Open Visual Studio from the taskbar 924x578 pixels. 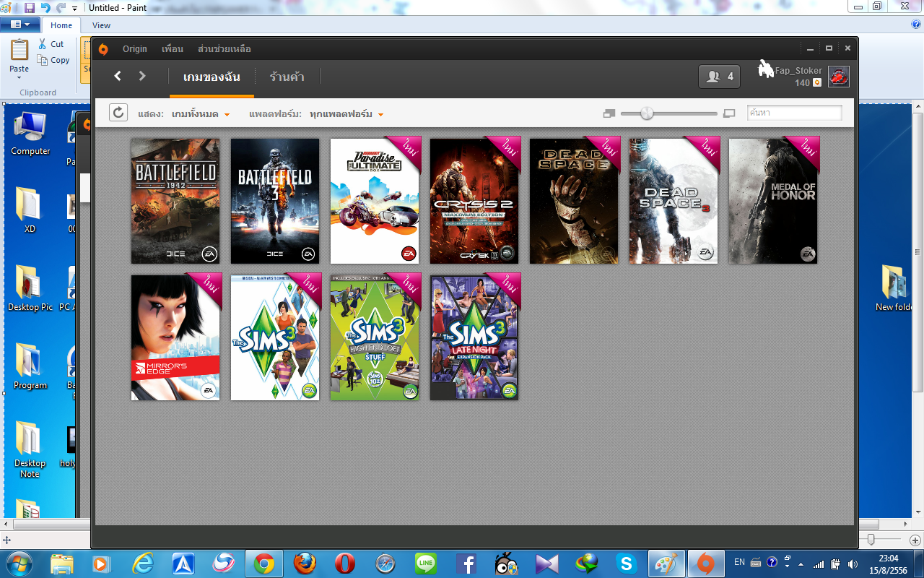[x=547, y=564]
